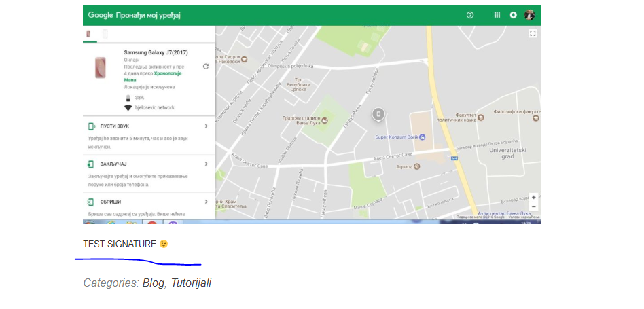The height and width of the screenshot is (309, 644).
Task: Select the first device tab (pink phone)
Action: coord(88,34)
